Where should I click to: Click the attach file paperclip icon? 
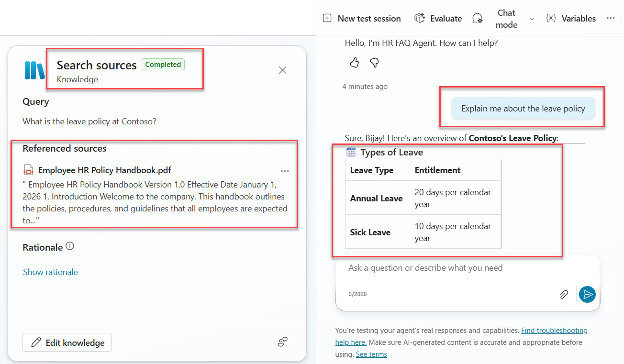coord(564,295)
